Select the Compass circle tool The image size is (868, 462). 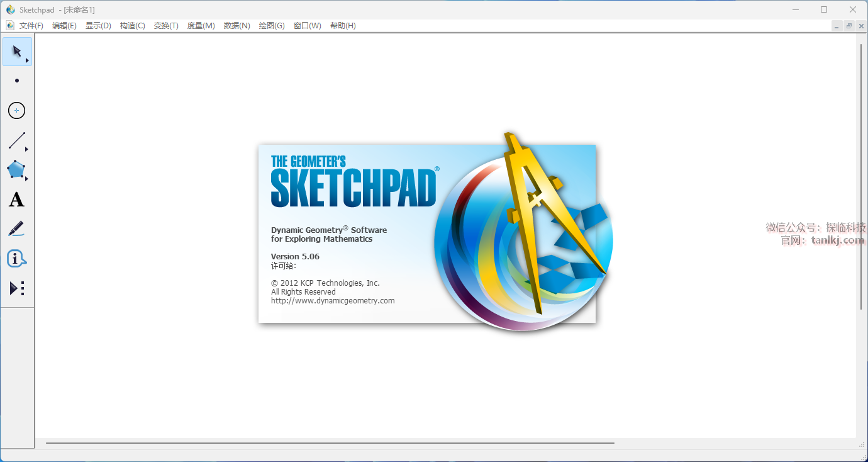pyautogui.click(x=17, y=111)
